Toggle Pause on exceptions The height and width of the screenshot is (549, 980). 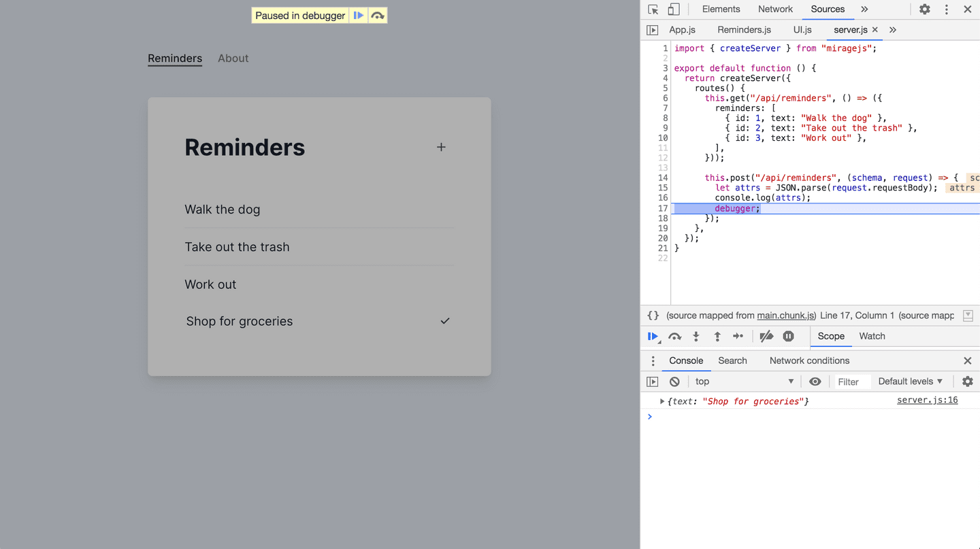coord(788,336)
